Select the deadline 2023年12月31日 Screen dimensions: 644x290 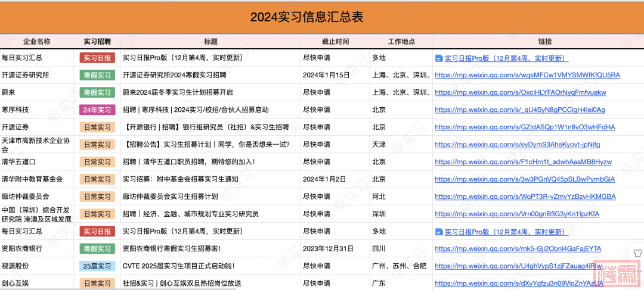point(328,248)
